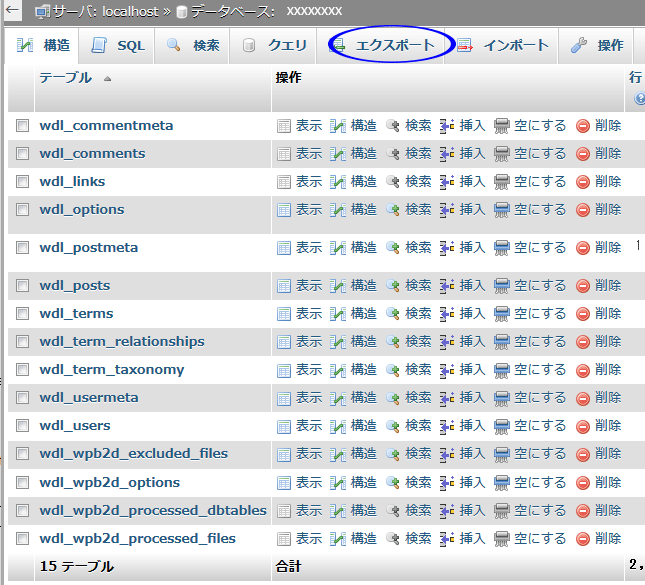The image size is (645, 585).
Task: Click the browse icon for wdl_users row
Action: pos(284,426)
